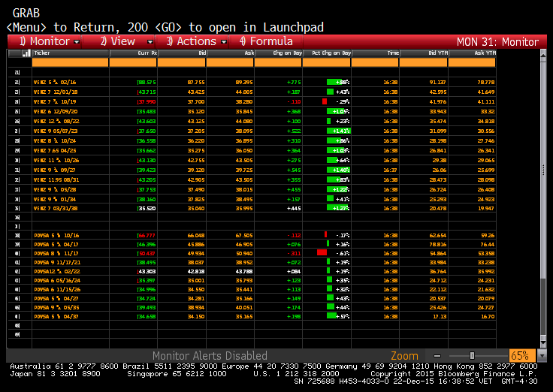Screen dimensions: 553x392
Task: Click orange filter field under Curr Px
Action: pos(133,62)
